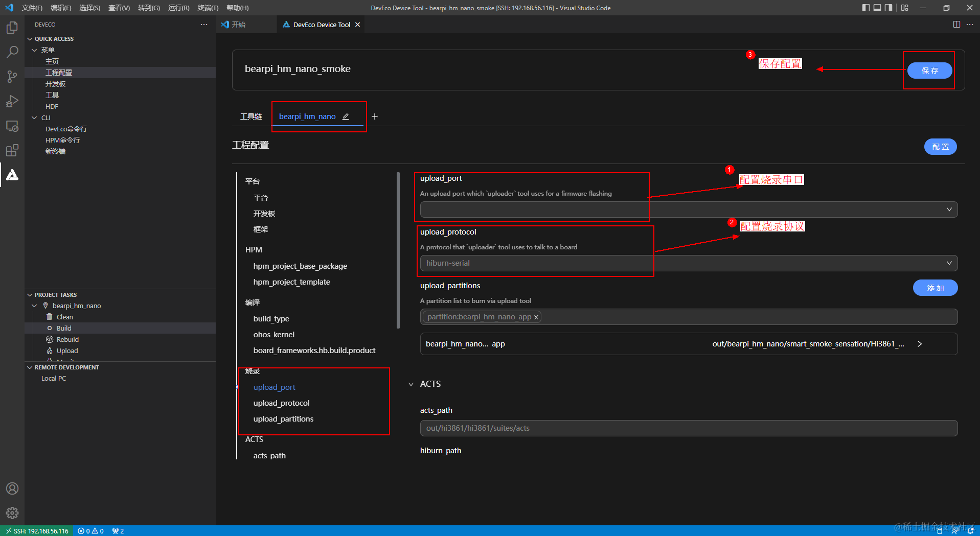Image resolution: width=980 pixels, height=536 pixels.
Task: Open the notifications bell in status bar
Action: point(970,531)
